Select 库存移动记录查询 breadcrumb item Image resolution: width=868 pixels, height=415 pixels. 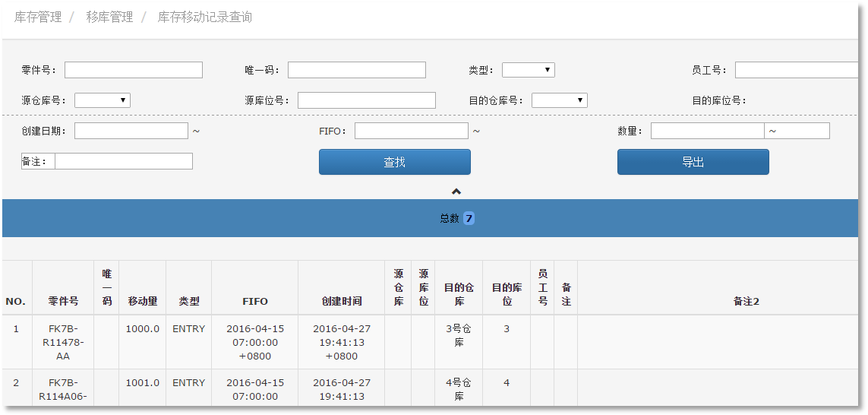(x=205, y=17)
